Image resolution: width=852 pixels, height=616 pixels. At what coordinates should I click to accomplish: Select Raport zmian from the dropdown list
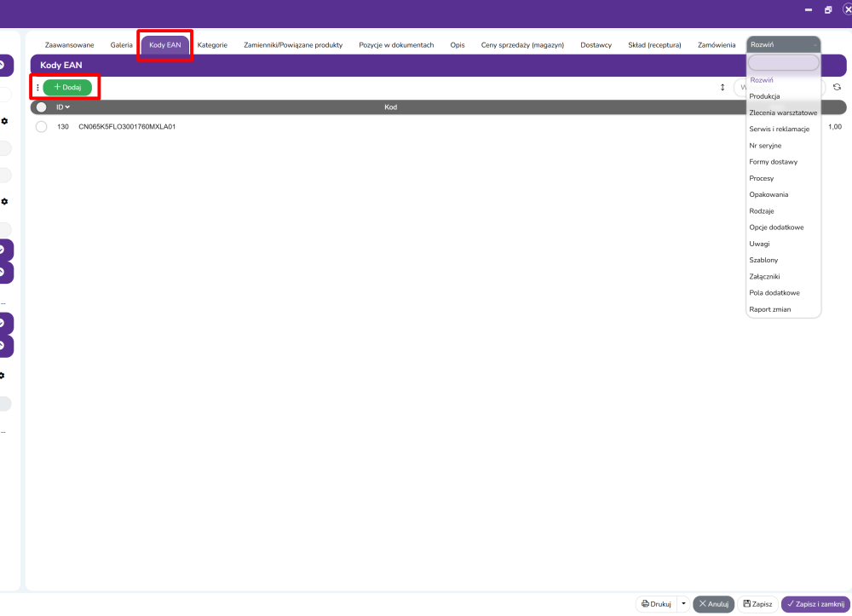769,309
